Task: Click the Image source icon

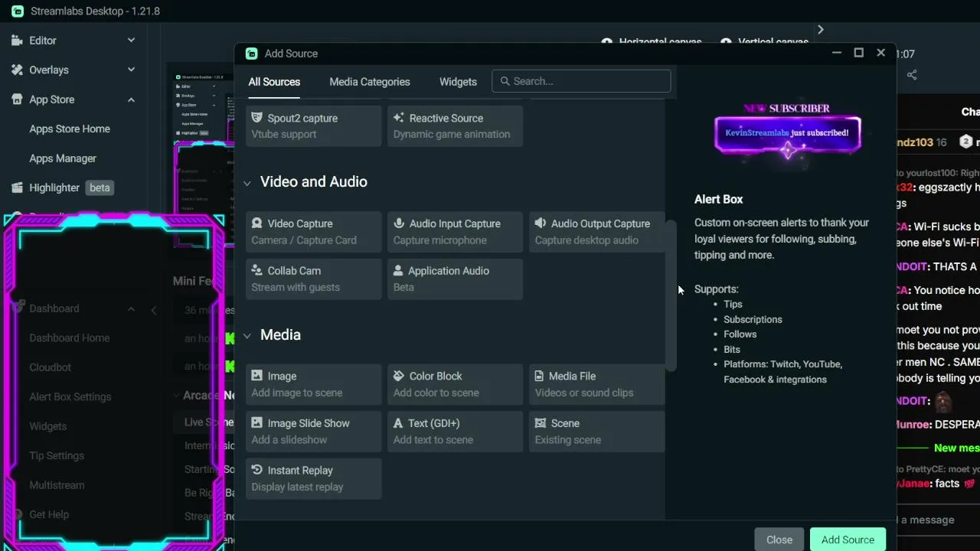Action: pos(257,376)
